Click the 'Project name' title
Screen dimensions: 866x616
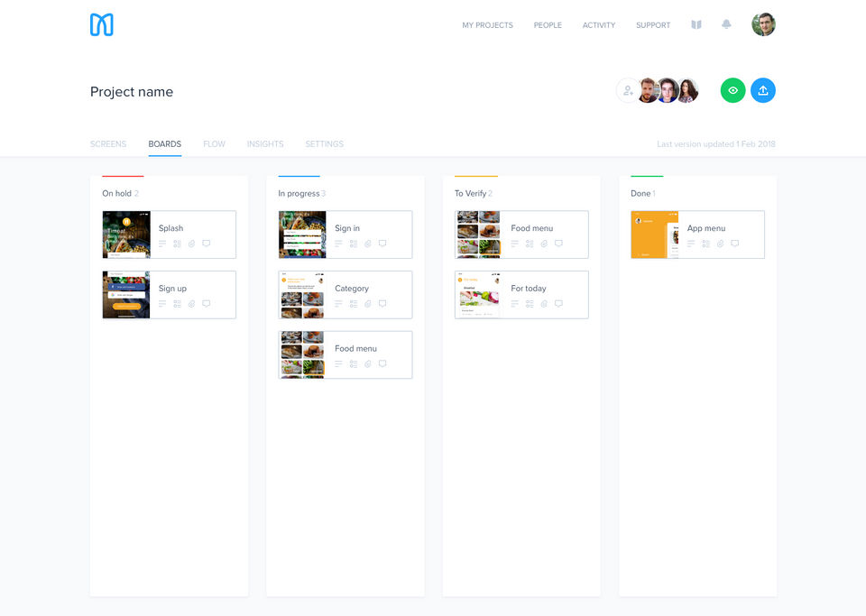(x=132, y=92)
